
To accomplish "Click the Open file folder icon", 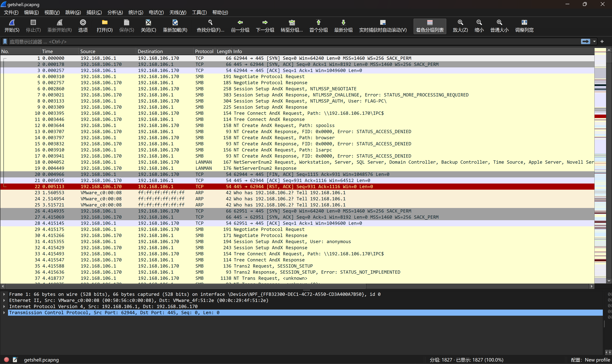I will coord(105,23).
